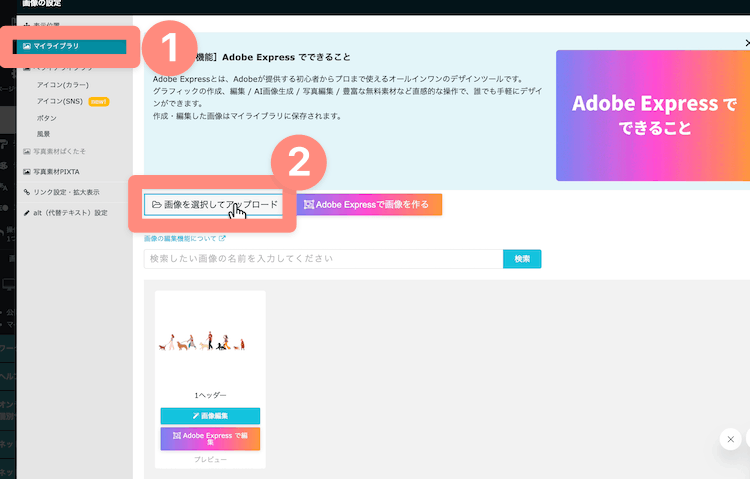
Task: Click the 検索 search button
Action: click(522, 259)
